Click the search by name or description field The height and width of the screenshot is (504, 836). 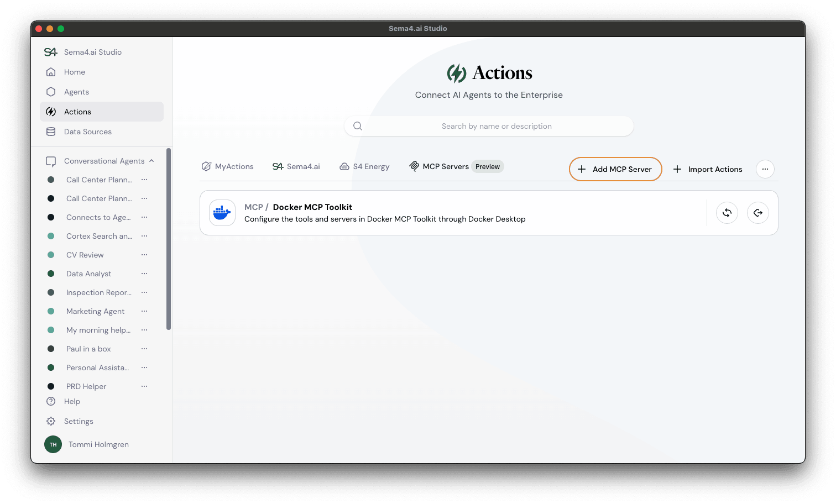496,126
